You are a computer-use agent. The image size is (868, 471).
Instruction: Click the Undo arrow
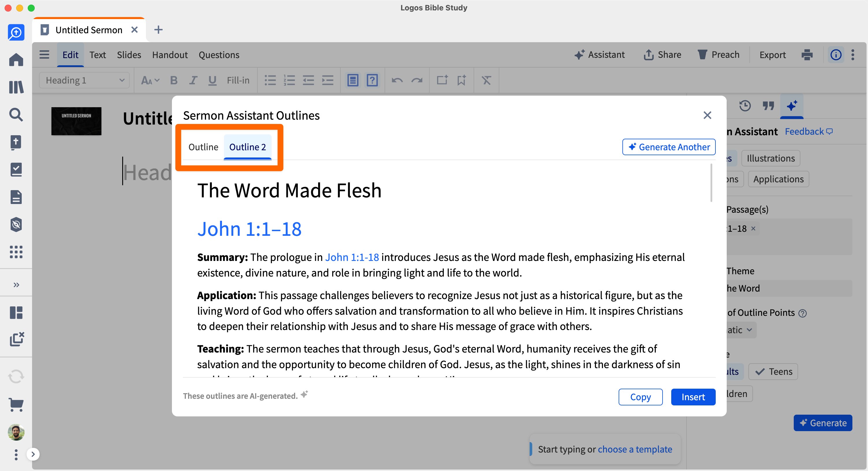pos(397,80)
